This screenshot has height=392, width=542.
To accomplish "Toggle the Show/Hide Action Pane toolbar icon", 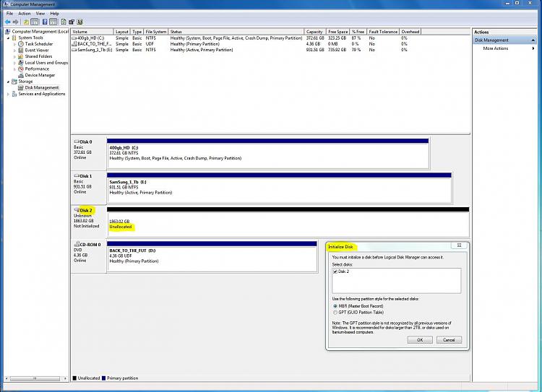I will [53, 22].
